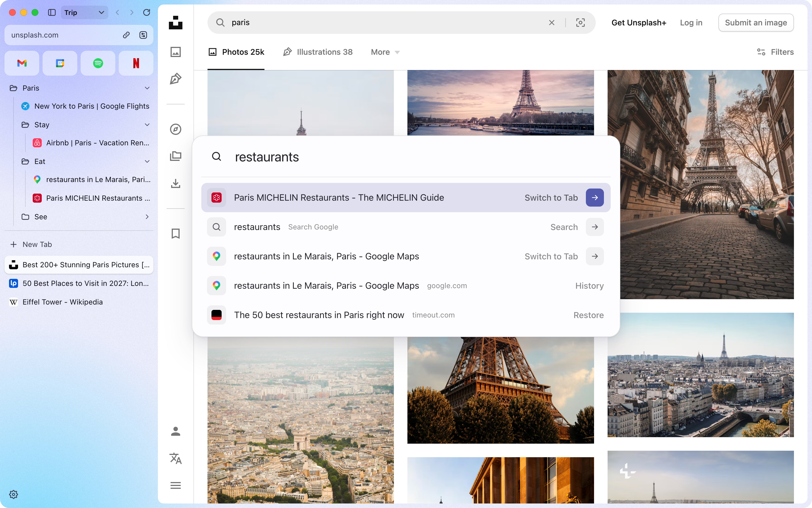Open the Explore compass icon
This screenshot has width=812, height=508.
175,129
